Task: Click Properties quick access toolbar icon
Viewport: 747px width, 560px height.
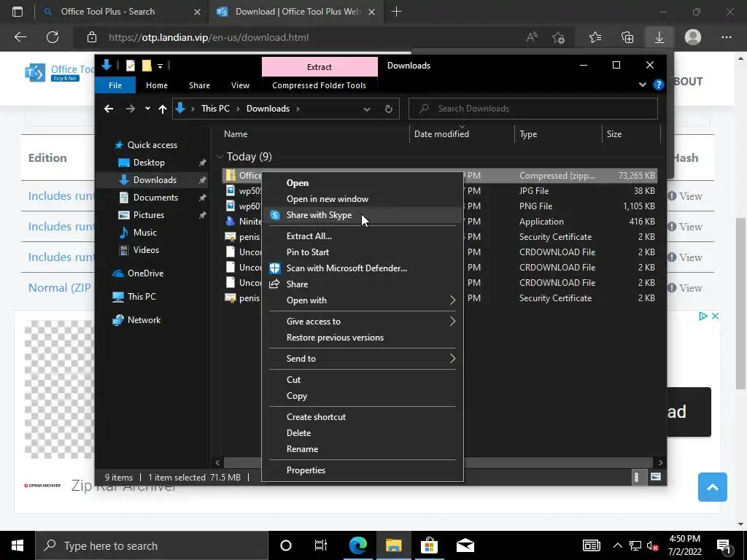Action: point(130,66)
